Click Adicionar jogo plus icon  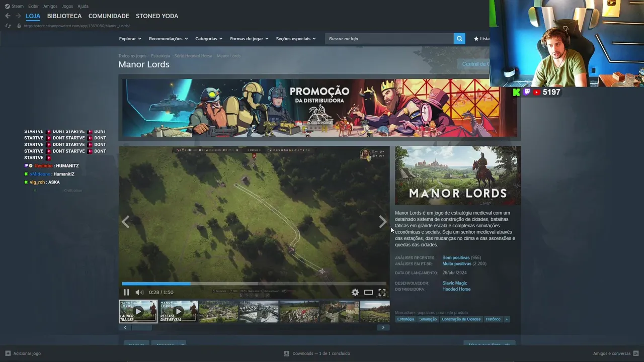coord(8,353)
